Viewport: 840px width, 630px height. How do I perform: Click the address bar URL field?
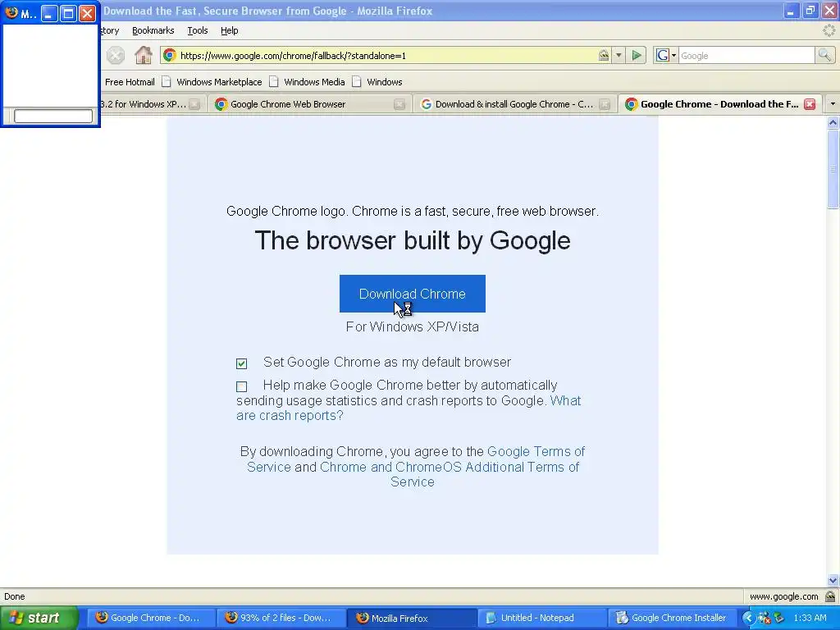pos(388,55)
